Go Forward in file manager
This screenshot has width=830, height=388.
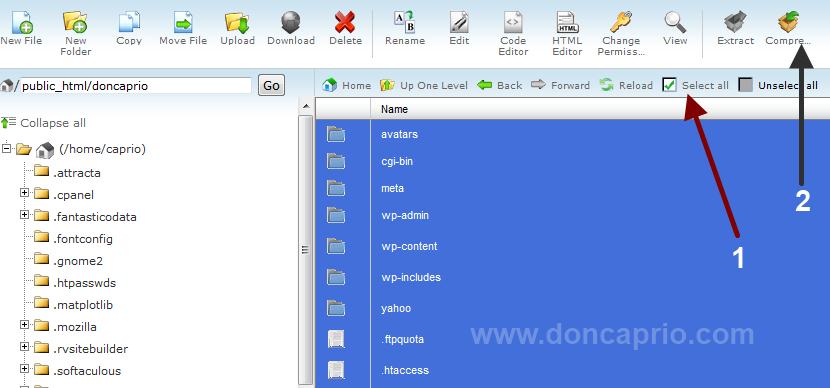coord(560,85)
